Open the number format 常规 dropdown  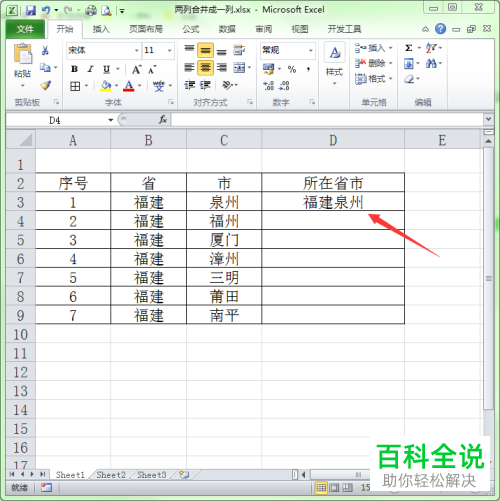311,50
